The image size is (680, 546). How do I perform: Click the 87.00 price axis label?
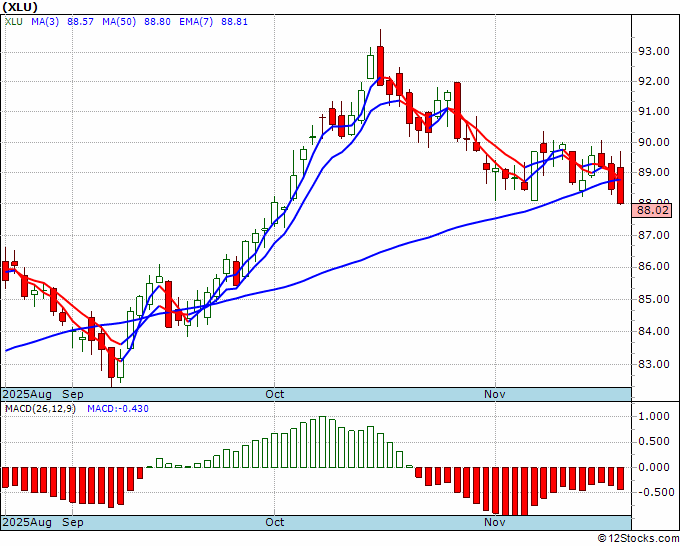coord(653,235)
